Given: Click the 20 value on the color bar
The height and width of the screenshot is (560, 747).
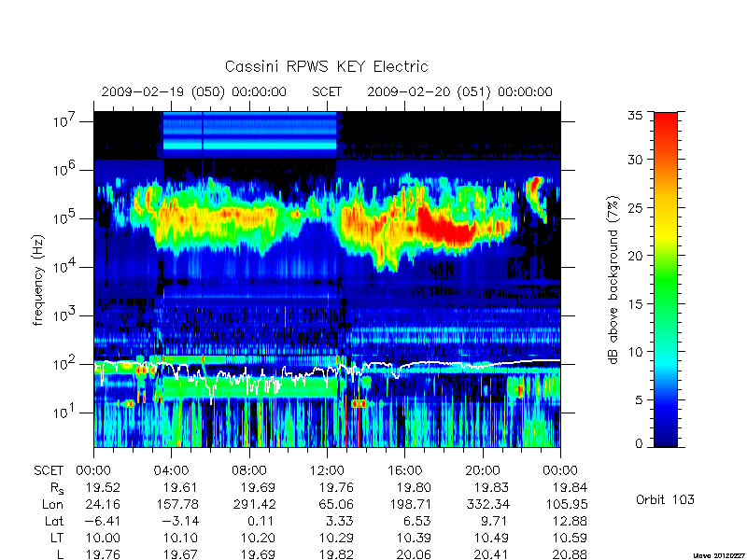Looking at the screenshot, I should 635,255.
